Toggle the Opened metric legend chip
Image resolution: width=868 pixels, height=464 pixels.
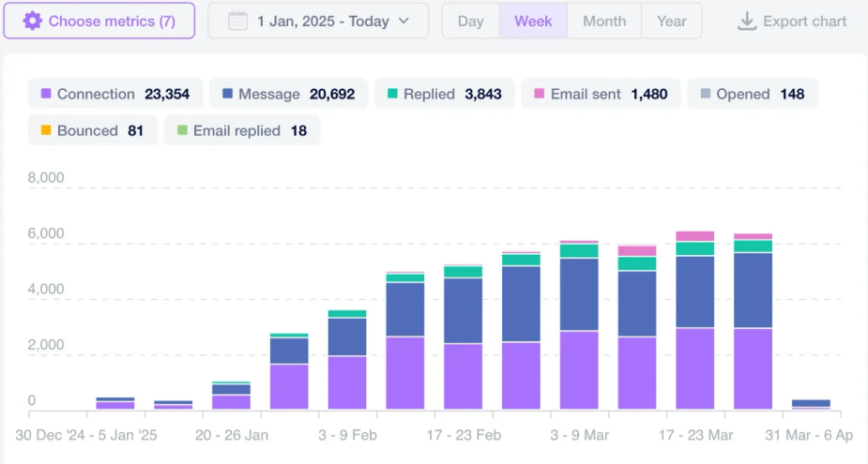752,94
